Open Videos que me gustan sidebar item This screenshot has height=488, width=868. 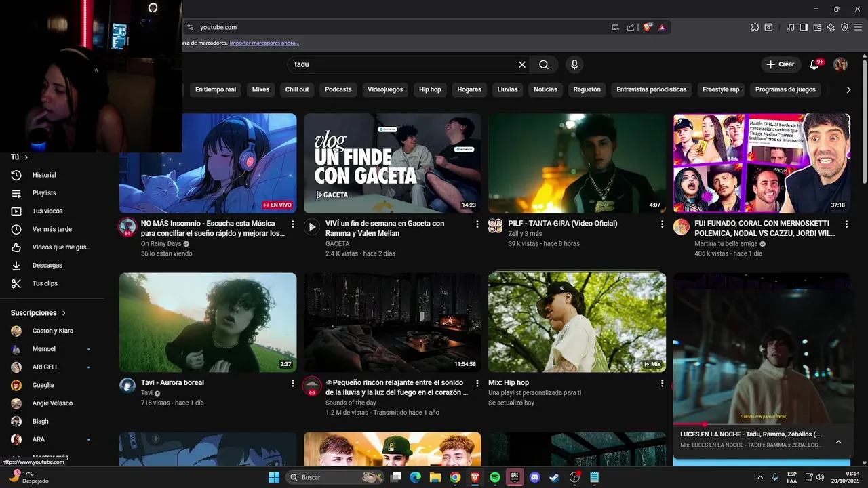[x=52, y=247]
